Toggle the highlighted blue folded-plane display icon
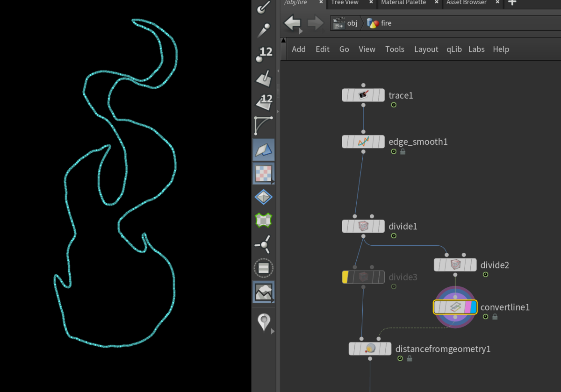 (x=264, y=150)
